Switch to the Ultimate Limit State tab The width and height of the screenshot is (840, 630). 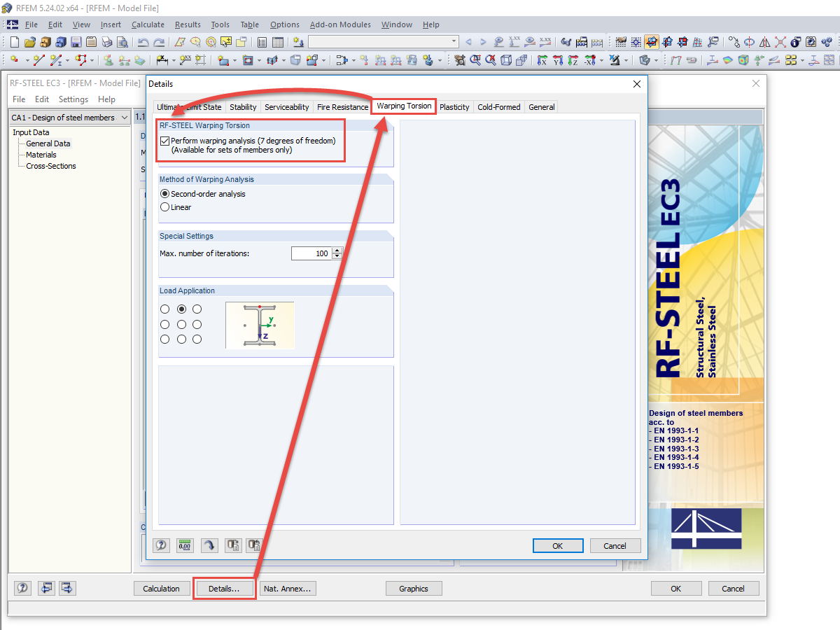tap(189, 107)
